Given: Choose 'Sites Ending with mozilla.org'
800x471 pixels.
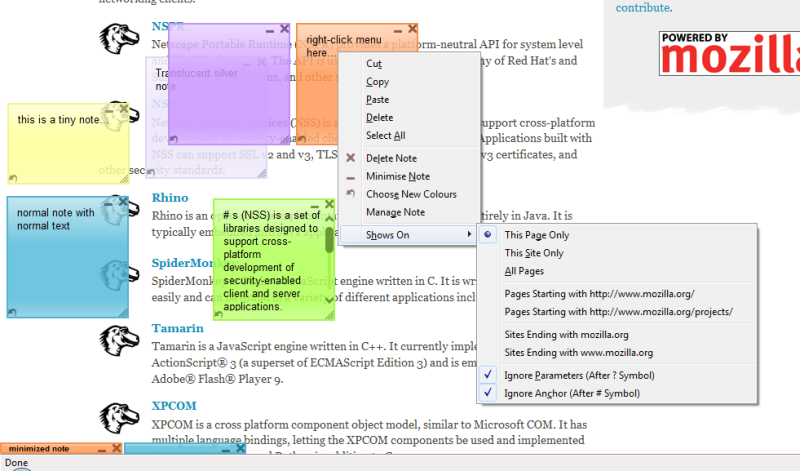Looking at the screenshot, I should pyautogui.click(x=617, y=335).
